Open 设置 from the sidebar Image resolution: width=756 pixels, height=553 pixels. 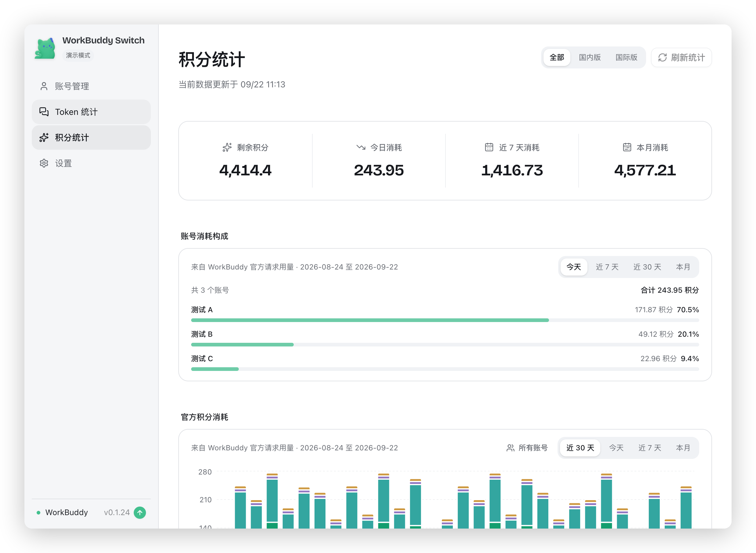tap(91, 163)
